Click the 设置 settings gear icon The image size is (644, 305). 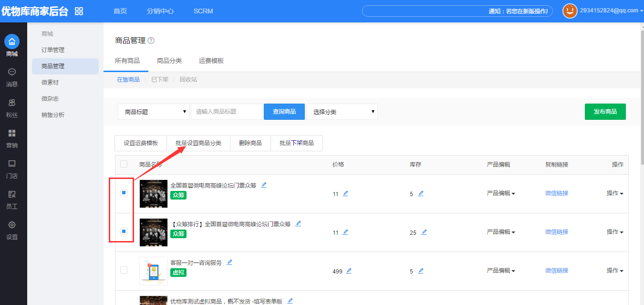(12, 225)
